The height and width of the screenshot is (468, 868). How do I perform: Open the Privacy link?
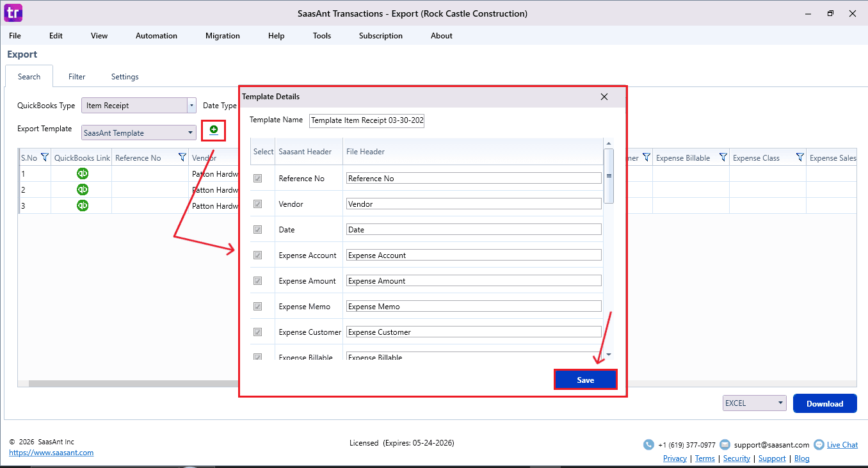click(x=675, y=458)
